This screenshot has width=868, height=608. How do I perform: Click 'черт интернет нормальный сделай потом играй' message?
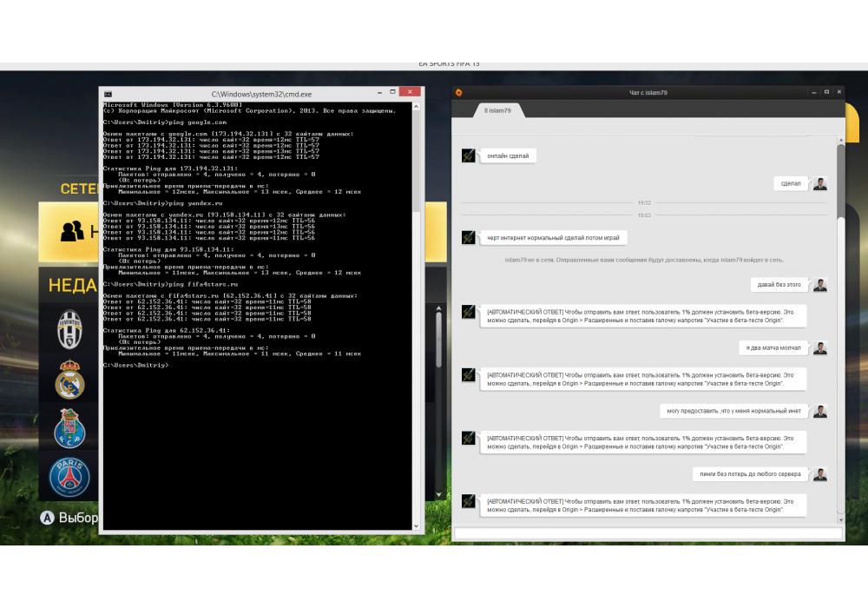[553, 237]
